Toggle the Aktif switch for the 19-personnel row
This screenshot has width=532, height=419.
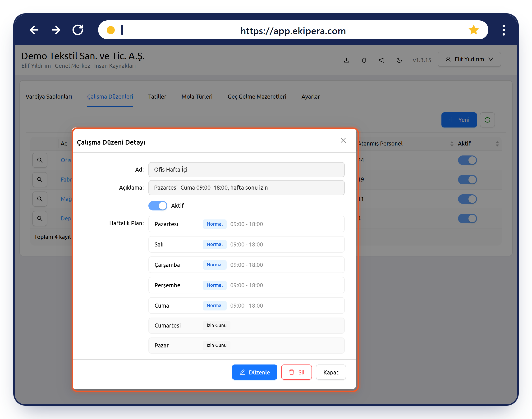[467, 180]
